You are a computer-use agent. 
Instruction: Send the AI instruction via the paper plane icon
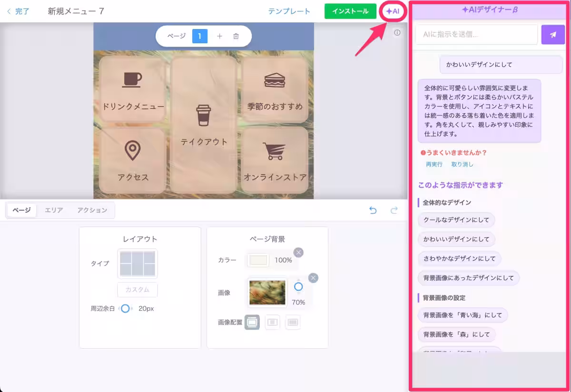552,34
